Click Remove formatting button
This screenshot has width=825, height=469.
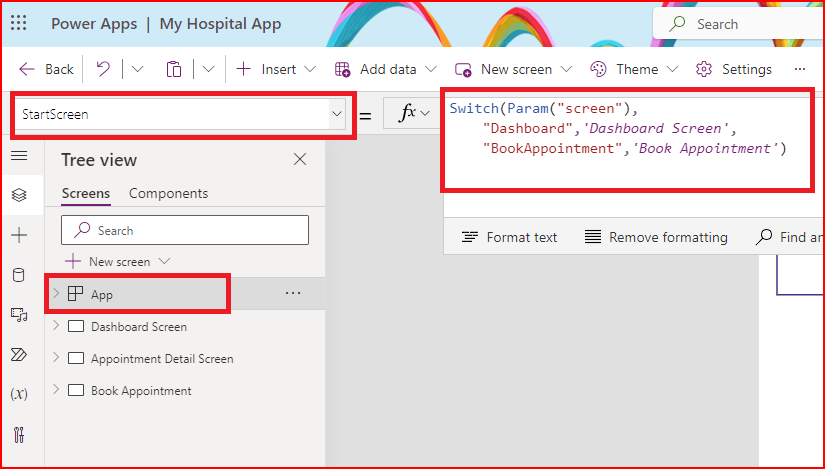tap(656, 237)
